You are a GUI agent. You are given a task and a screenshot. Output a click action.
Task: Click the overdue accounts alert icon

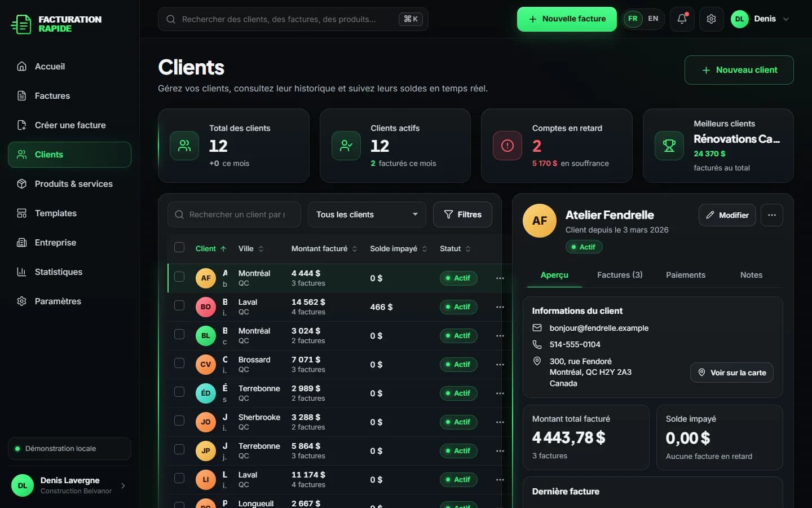tap(507, 146)
